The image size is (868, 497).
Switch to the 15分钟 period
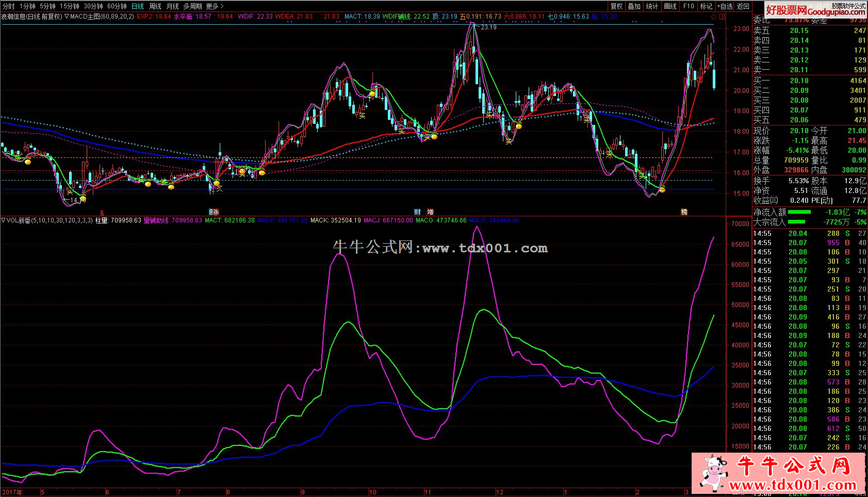click(69, 6)
